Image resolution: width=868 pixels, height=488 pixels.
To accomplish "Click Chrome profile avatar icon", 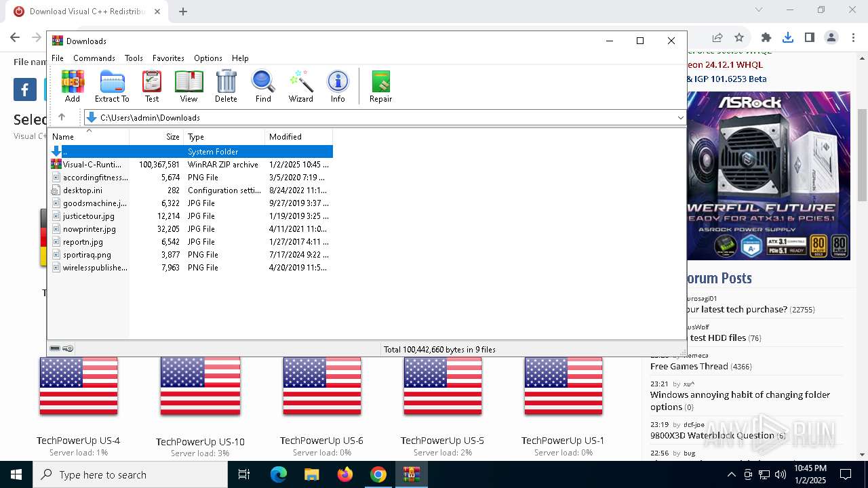I will click(831, 37).
